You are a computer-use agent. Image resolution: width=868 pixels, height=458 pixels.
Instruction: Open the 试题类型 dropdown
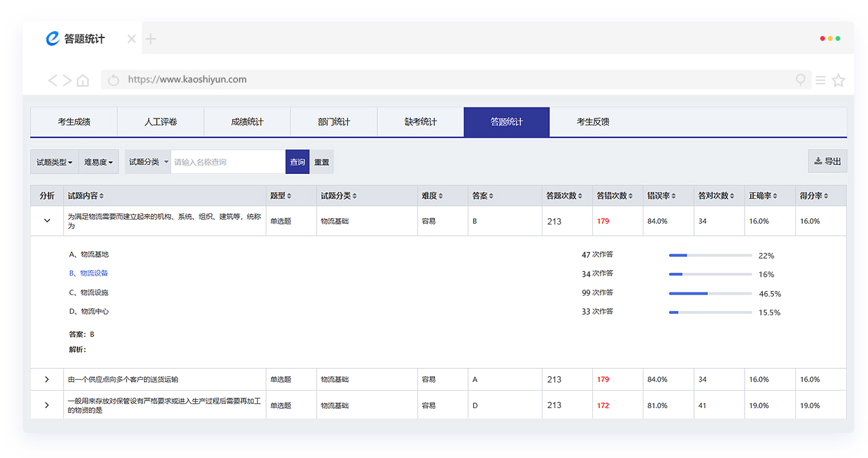54,162
